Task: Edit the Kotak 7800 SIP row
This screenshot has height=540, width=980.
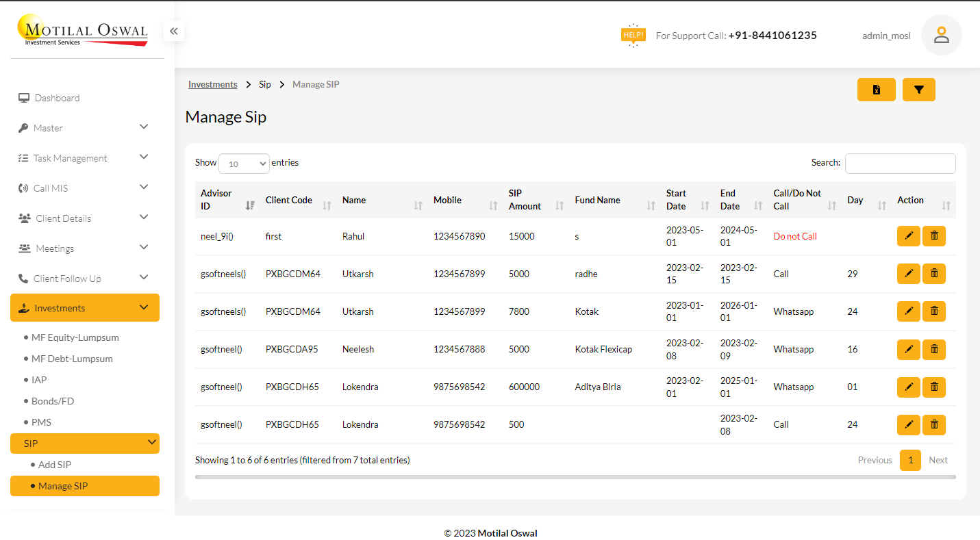Action: 908,311
